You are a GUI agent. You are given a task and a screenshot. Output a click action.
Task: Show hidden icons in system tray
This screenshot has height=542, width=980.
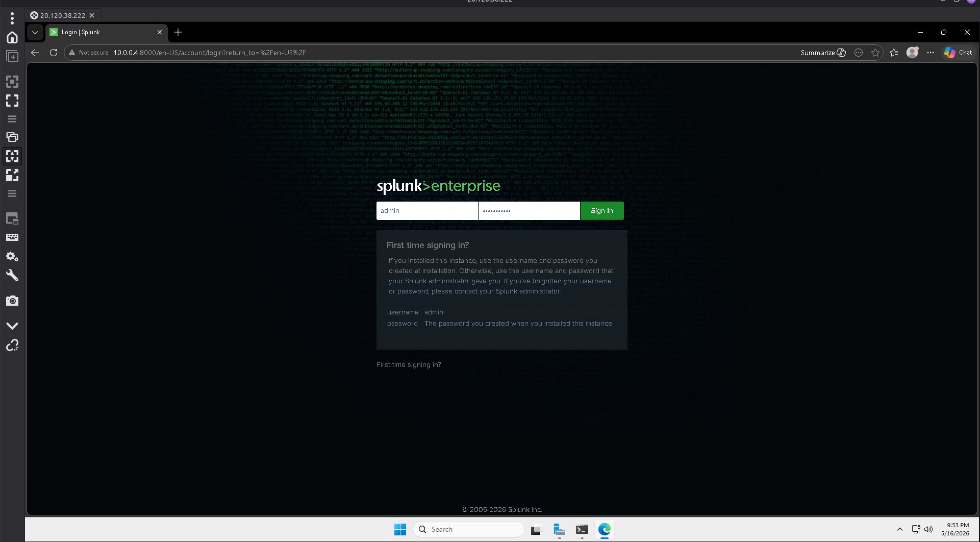[x=900, y=529]
